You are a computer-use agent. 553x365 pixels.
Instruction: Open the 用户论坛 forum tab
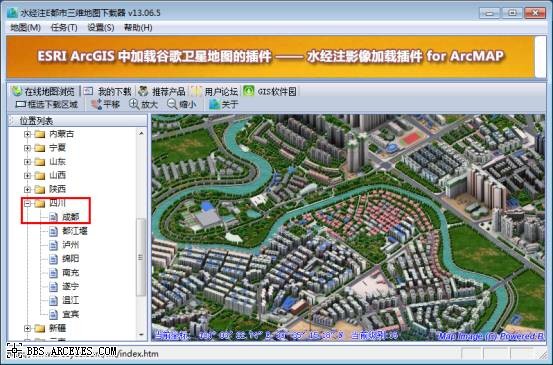tap(214, 91)
